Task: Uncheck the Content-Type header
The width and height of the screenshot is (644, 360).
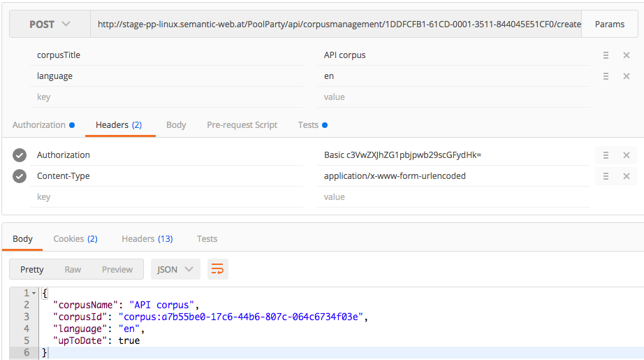Action: click(20, 176)
